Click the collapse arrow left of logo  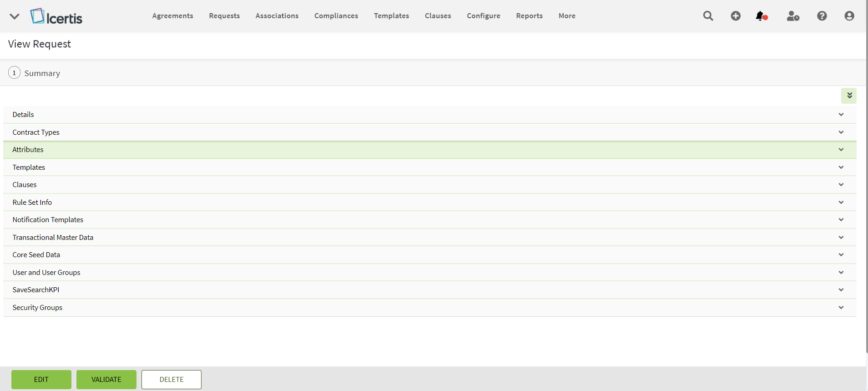(15, 16)
